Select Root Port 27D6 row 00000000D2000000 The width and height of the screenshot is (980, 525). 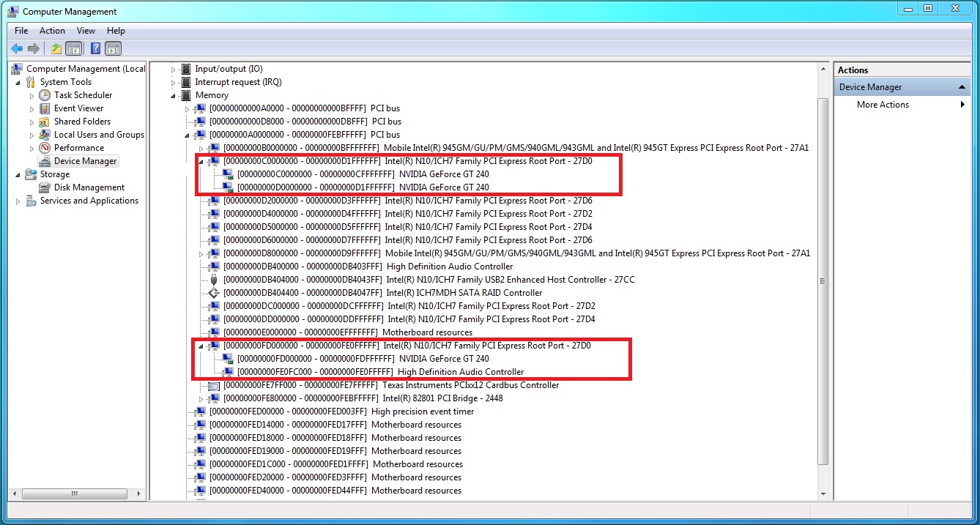pos(408,201)
